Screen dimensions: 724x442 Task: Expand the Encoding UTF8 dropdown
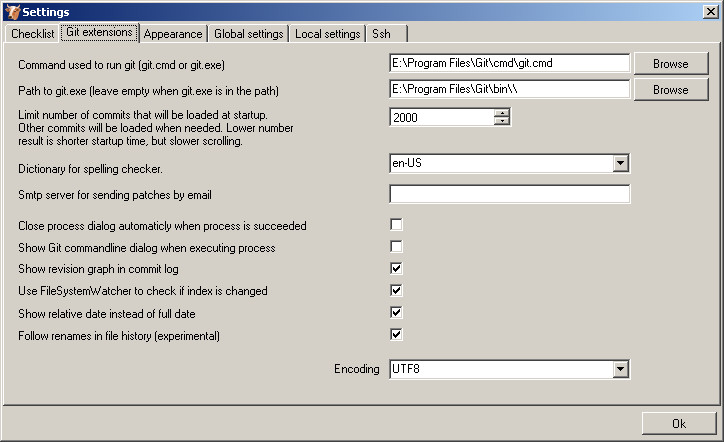click(x=620, y=370)
